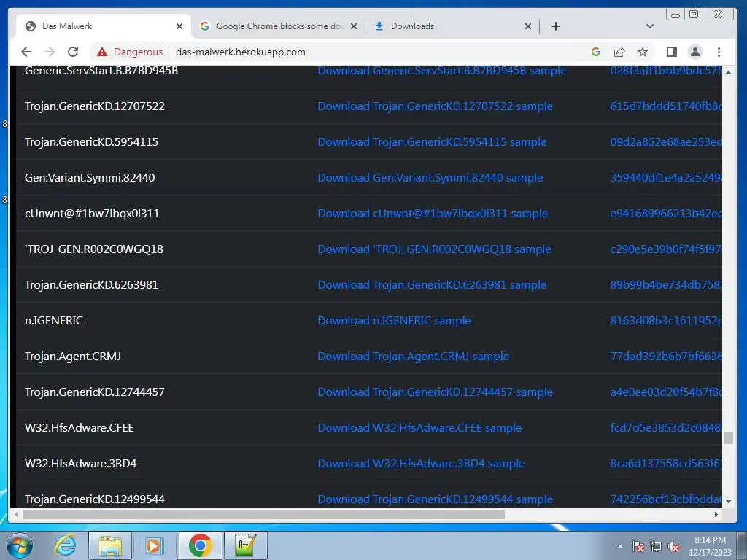Go back to the previous page
Image resolution: width=747 pixels, height=560 pixels.
(x=26, y=52)
